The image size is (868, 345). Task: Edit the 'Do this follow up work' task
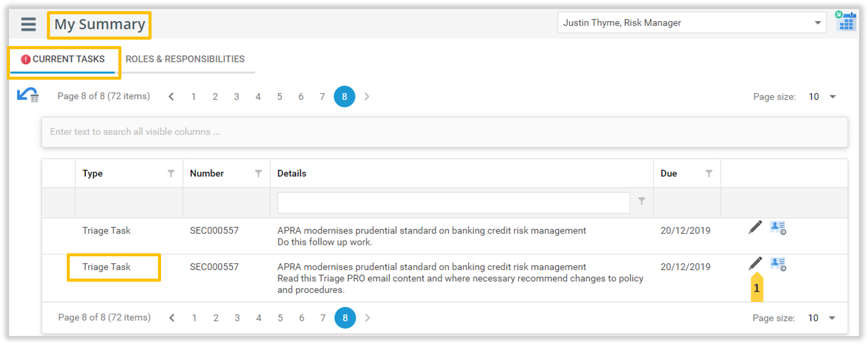pos(755,227)
